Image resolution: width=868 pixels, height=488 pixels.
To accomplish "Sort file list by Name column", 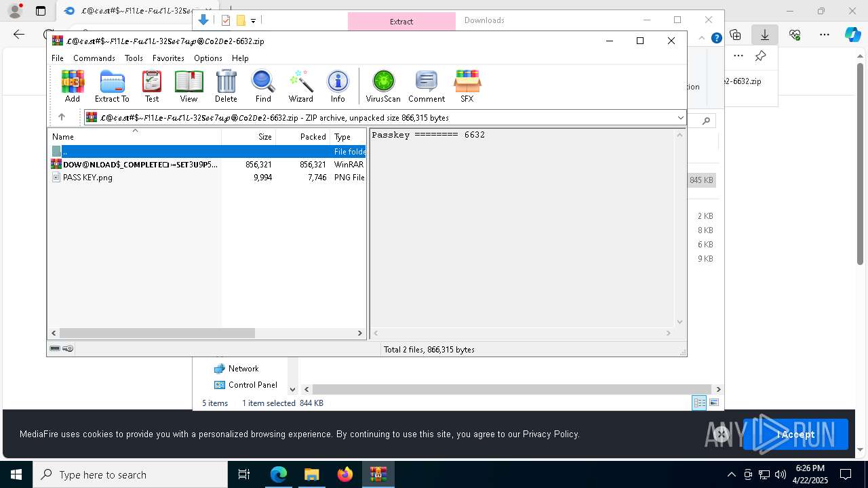I will pos(134,136).
